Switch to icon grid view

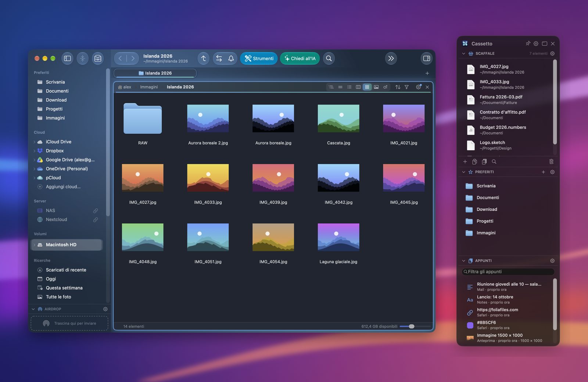pyautogui.click(x=367, y=87)
